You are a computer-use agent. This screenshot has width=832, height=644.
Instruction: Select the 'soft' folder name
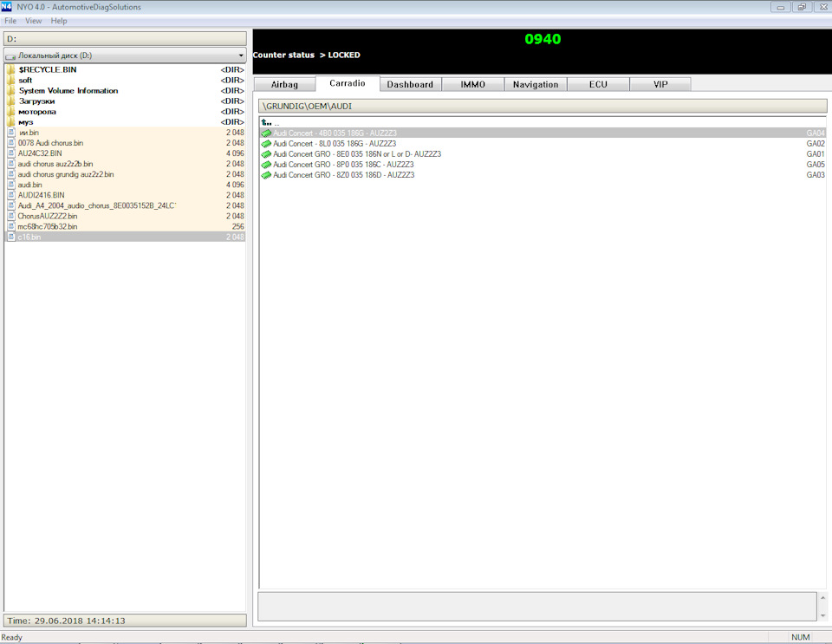tap(25, 80)
